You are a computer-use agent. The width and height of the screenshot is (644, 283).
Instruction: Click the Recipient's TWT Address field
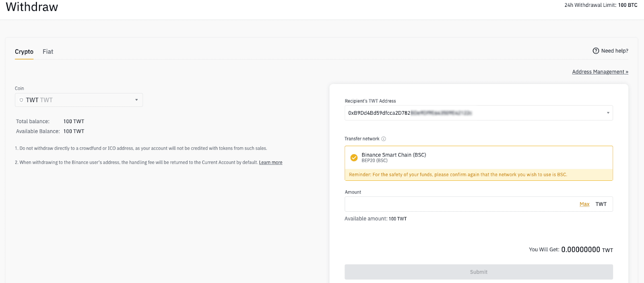(x=479, y=113)
